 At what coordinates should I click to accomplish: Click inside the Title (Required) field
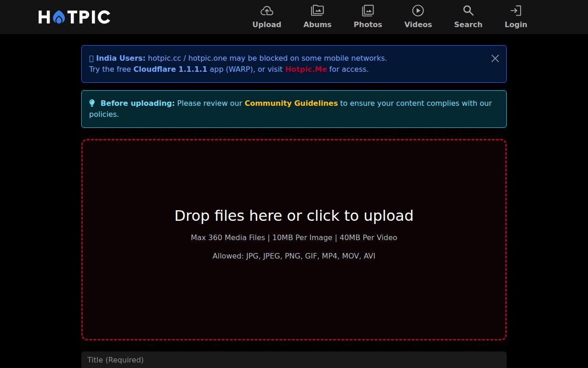coord(294,360)
